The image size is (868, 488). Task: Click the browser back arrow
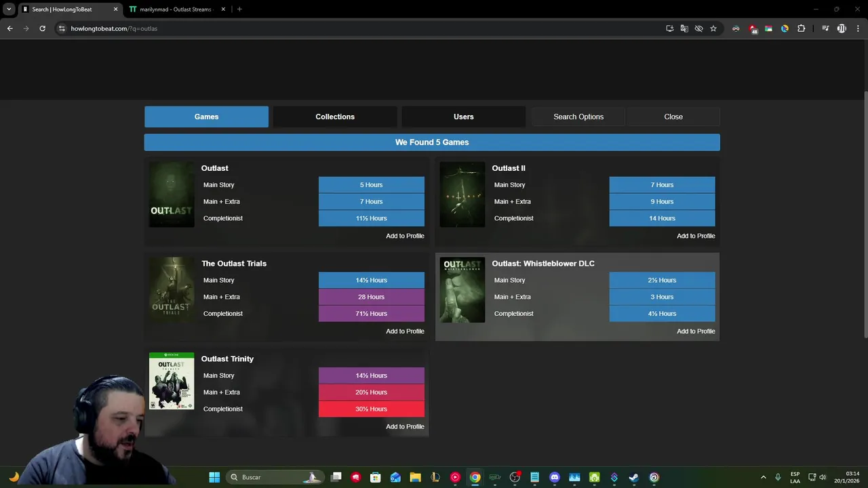[x=9, y=28]
